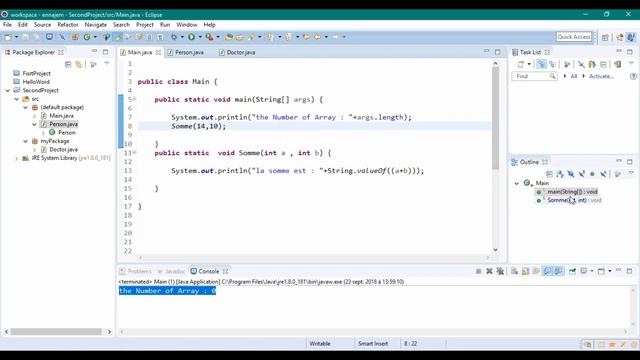Screen dimensions: 640x360
Task: Click Focus on Workweek icon in Task List
Action: 567,64
